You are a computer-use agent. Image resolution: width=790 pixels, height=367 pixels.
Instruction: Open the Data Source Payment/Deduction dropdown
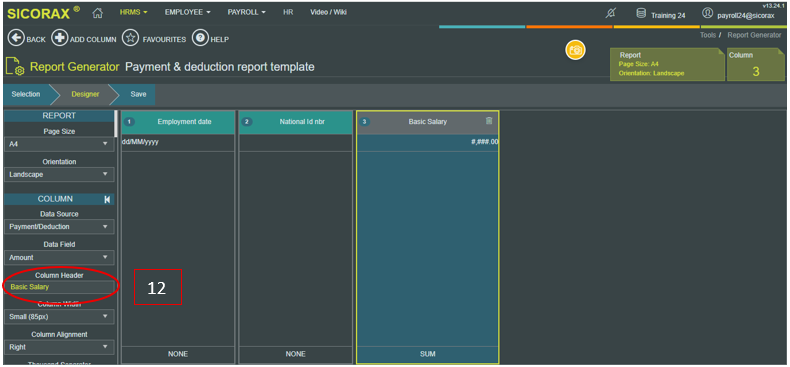59,227
